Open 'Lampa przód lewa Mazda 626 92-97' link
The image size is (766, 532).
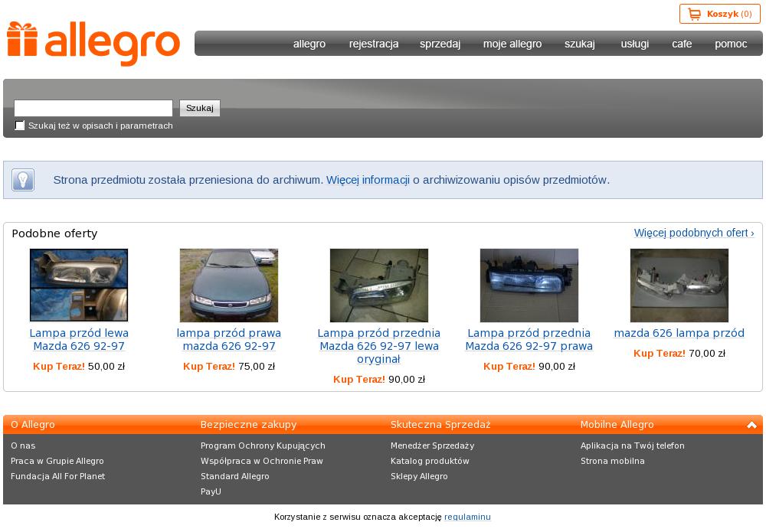[79, 340]
